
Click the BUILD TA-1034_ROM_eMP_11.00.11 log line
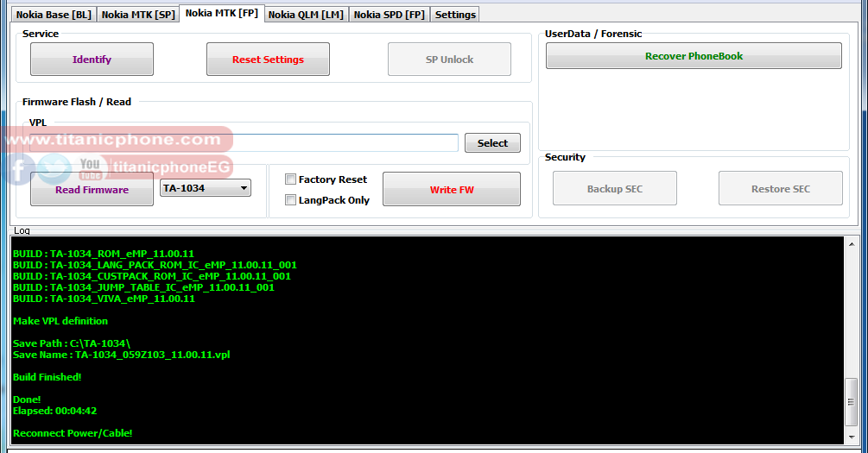(104, 254)
